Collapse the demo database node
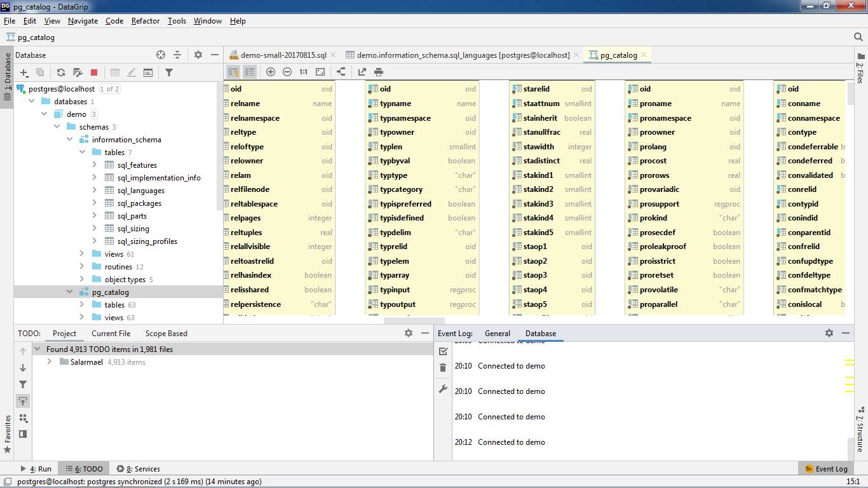Screen dimensions: 868x488 click(x=44, y=114)
